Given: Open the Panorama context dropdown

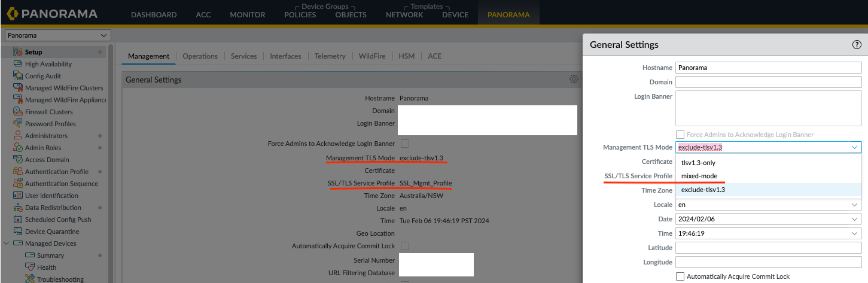Looking at the screenshot, I should pos(58,36).
